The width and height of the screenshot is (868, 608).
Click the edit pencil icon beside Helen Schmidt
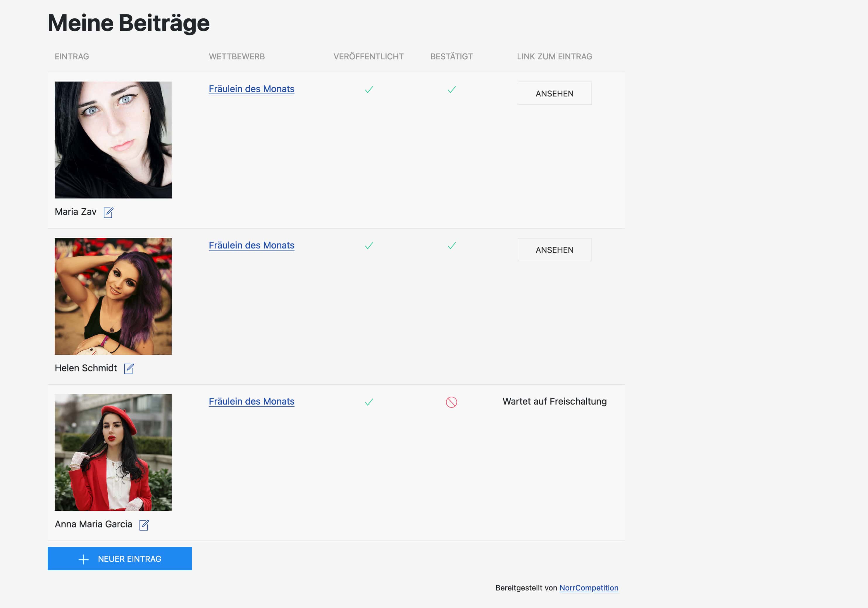point(129,368)
